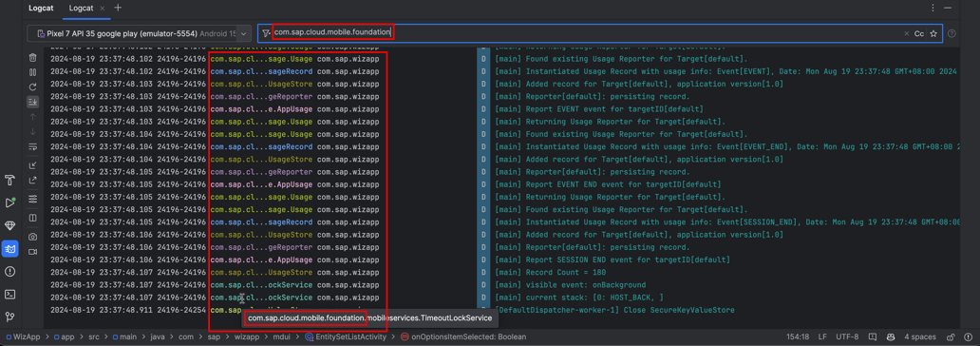The image size is (980, 346).
Task: Click the reader mode icon in status bar
Action: (x=873, y=336)
